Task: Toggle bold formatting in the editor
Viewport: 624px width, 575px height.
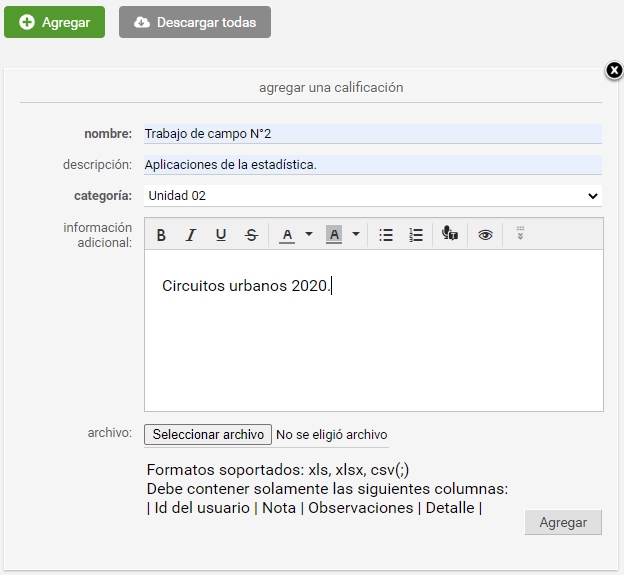Action: 161,235
